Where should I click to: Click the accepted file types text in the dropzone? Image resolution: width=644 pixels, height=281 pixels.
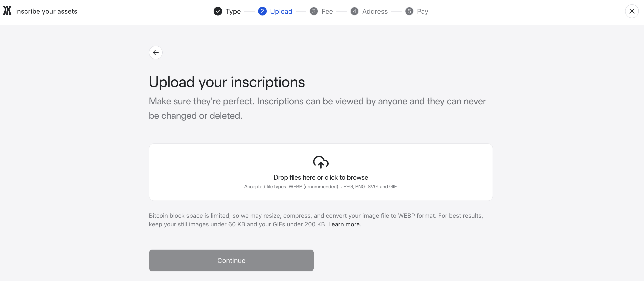[321, 187]
